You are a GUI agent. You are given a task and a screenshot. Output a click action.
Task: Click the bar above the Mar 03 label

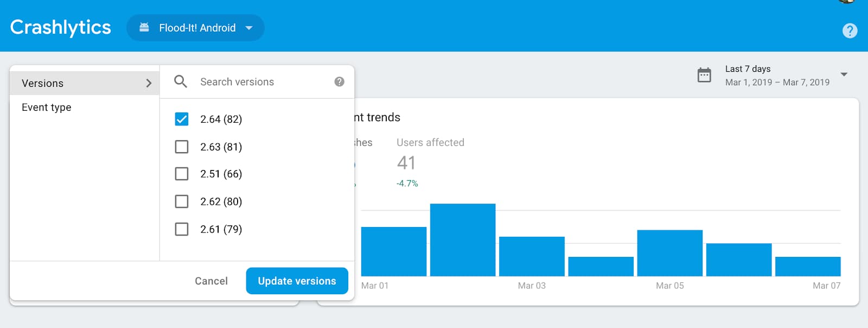tap(532, 256)
